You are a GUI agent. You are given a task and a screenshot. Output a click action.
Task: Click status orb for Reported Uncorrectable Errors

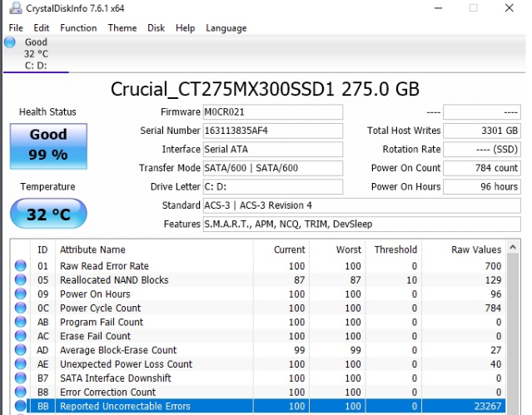point(21,406)
